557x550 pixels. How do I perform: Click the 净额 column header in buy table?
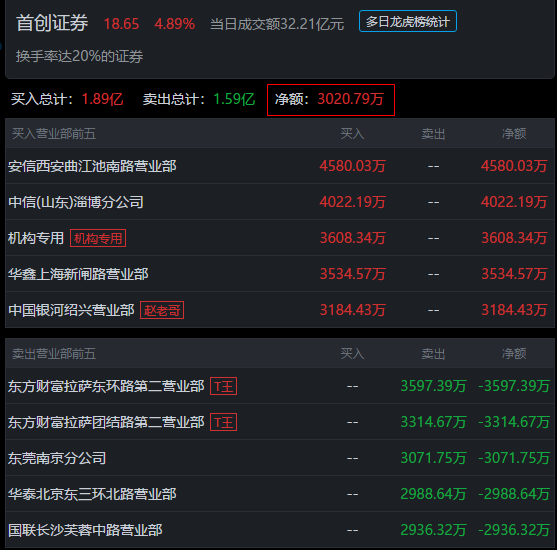[x=514, y=134]
